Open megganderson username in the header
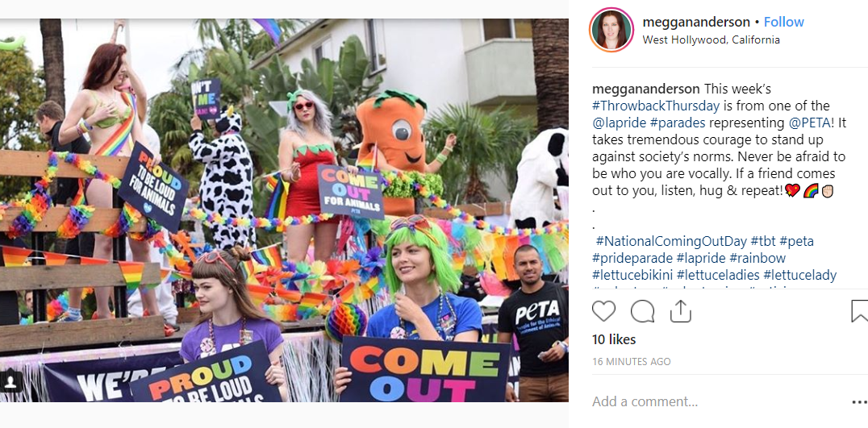This screenshot has width=868, height=428. [x=696, y=22]
